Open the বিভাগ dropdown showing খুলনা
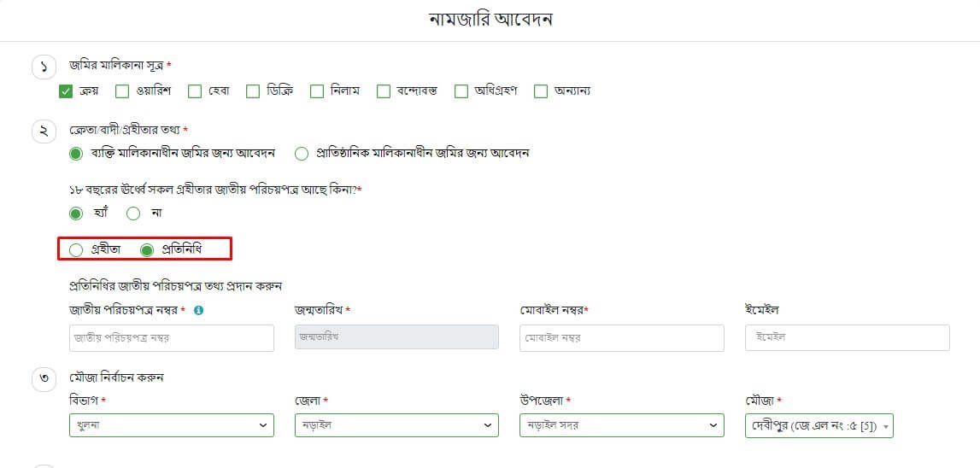 coord(171,425)
